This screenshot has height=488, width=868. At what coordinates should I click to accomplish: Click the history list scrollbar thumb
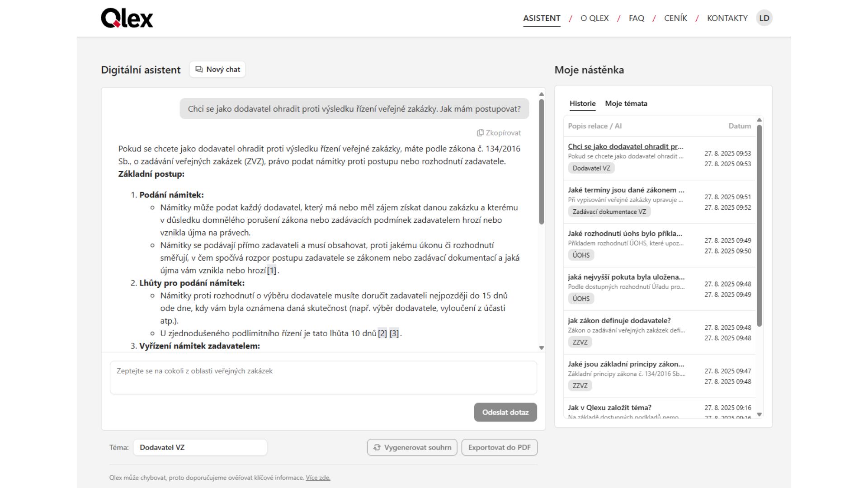(759, 225)
